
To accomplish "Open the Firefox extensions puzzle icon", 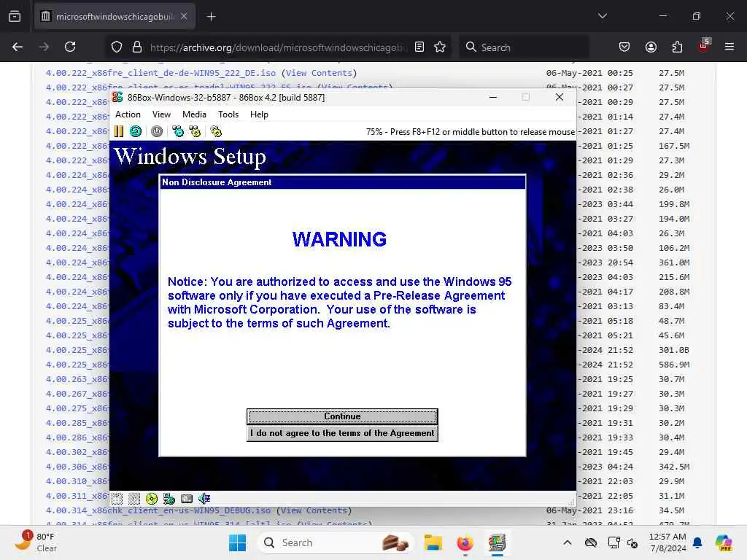I will [x=677, y=47].
